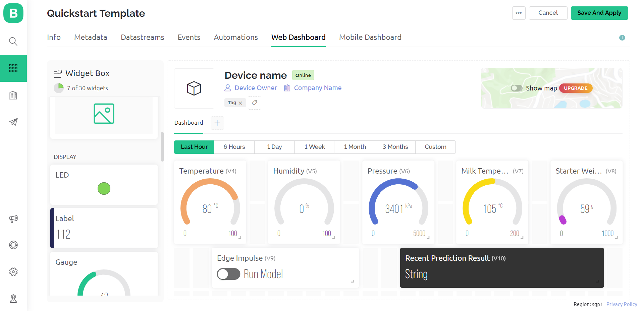Add a new dashboard tab with plus
This screenshot has width=644, height=311.
pyautogui.click(x=217, y=123)
